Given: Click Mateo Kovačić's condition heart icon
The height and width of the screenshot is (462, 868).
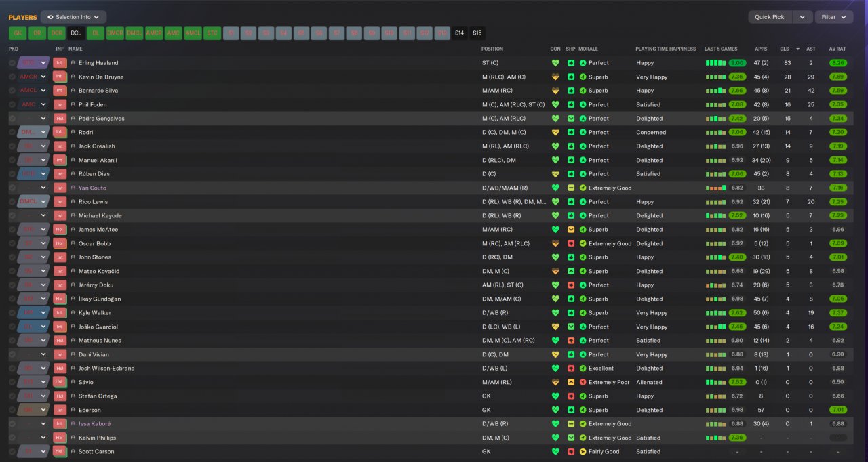Looking at the screenshot, I should coord(556,271).
